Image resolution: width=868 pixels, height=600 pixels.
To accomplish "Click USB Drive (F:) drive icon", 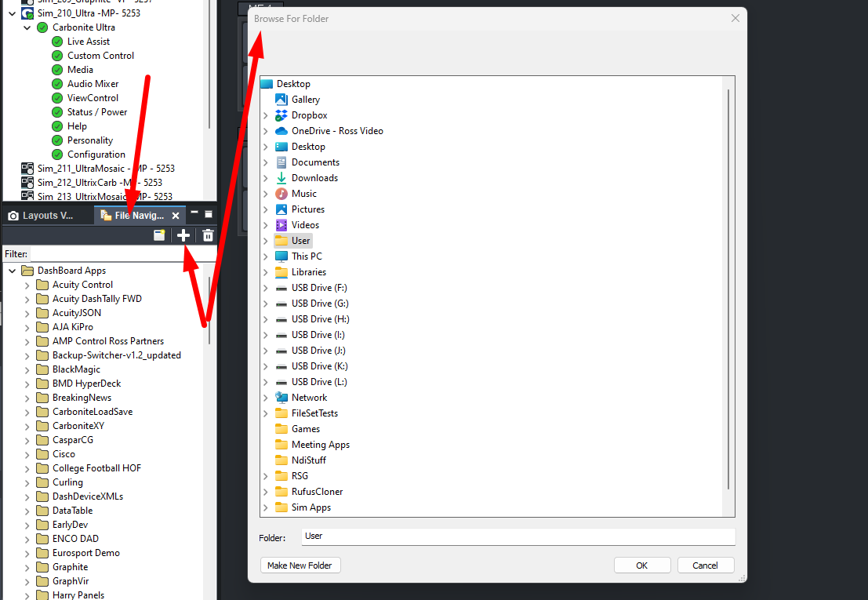I will pyautogui.click(x=281, y=288).
